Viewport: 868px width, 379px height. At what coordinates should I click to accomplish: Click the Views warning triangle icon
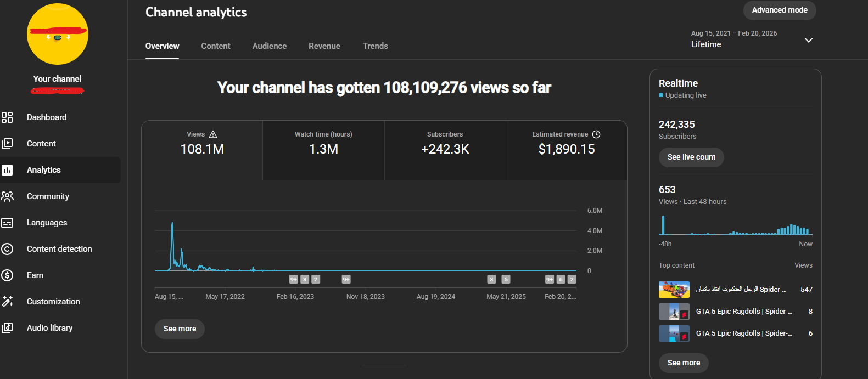(x=213, y=134)
